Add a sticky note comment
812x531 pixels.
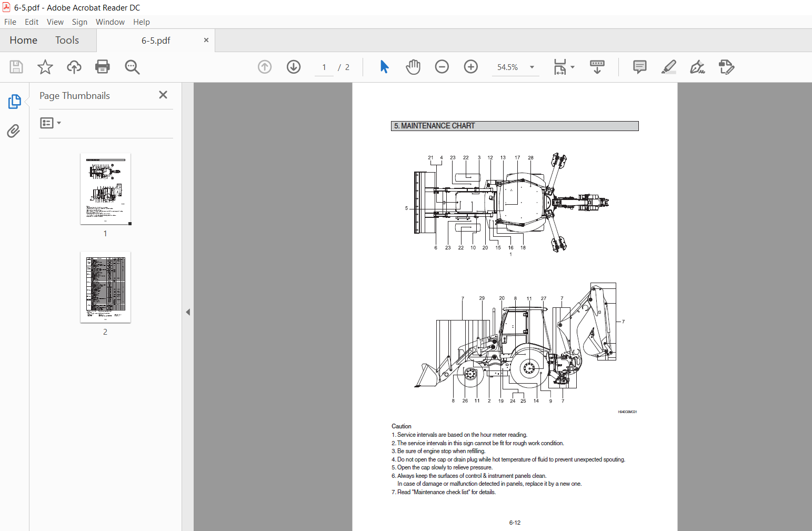pos(640,67)
